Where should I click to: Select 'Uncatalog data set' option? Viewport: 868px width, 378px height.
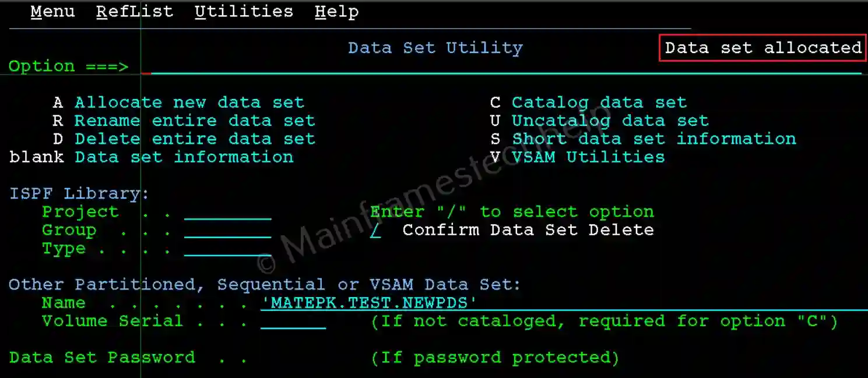(x=610, y=121)
